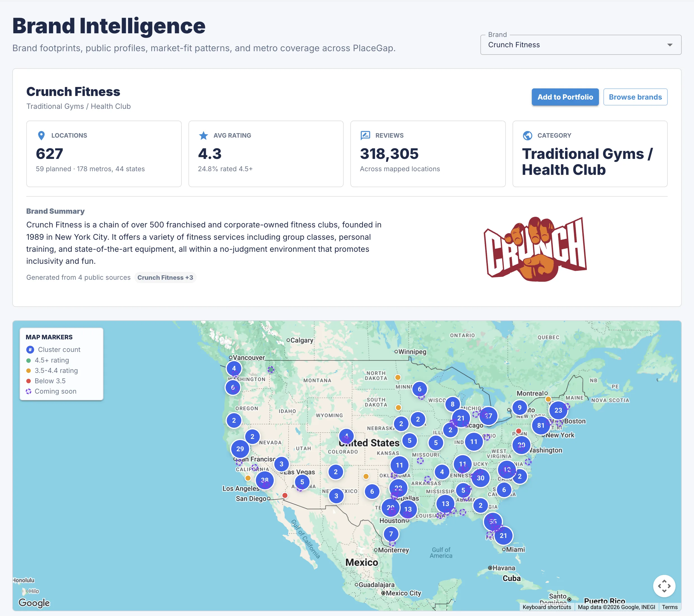Image resolution: width=694 pixels, height=616 pixels.
Task: Click the '24.8% rated 4.5+' text
Action: pos(225,169)
